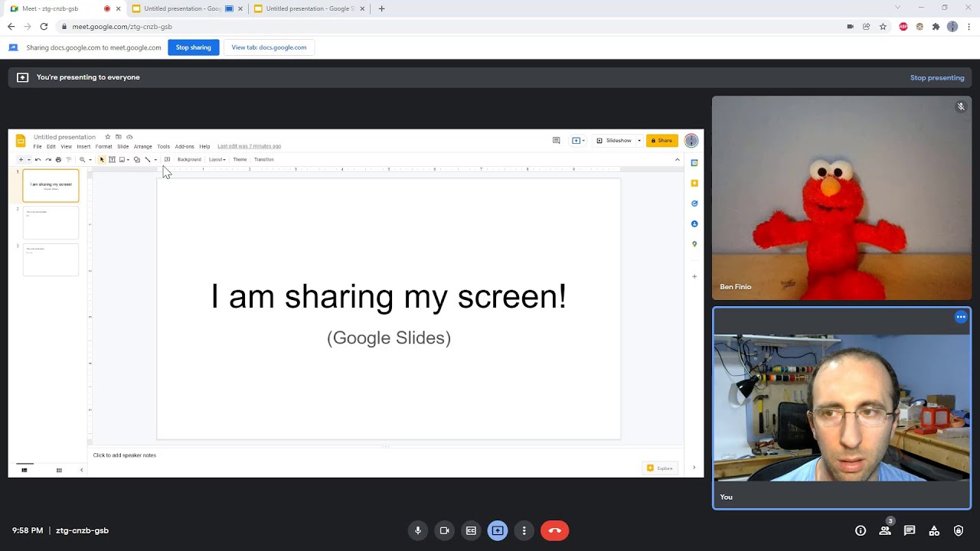Open the Slideshow dropdown arrow
The height and width of the screenshot is (551, 980).
[639, 141]
